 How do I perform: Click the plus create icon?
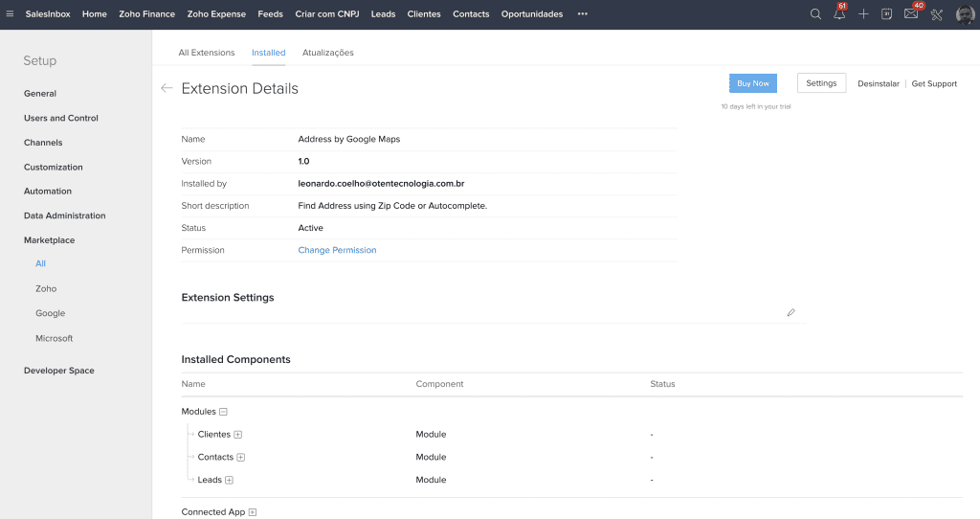(863, 14)
